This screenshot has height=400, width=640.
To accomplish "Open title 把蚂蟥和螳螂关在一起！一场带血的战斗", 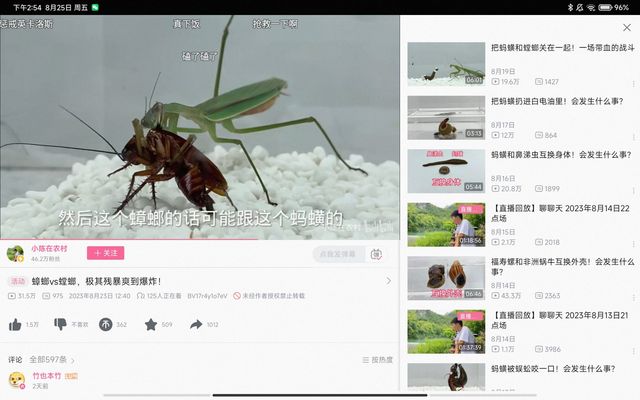I will 563,48.
